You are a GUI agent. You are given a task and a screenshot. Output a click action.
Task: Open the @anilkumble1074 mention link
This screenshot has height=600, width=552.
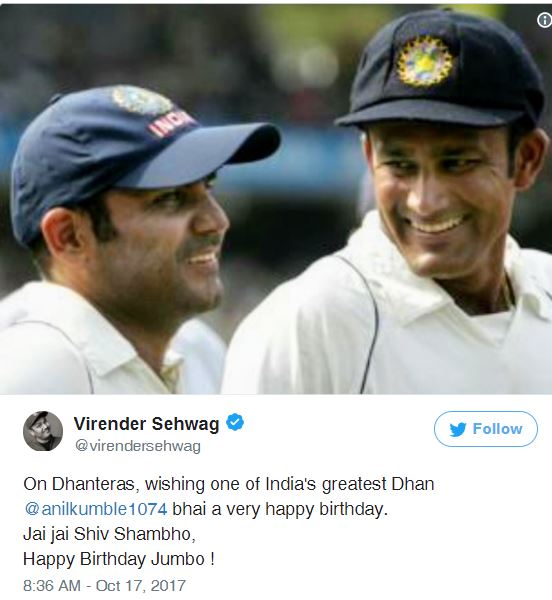[x=96, y=509]
